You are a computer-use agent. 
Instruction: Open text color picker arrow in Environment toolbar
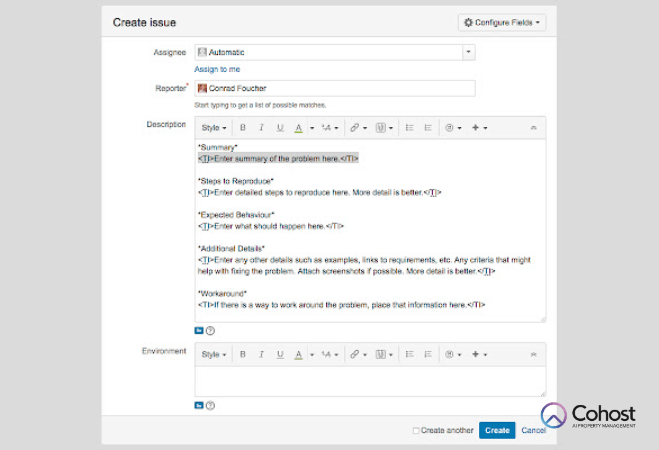[x=312, y=355]
